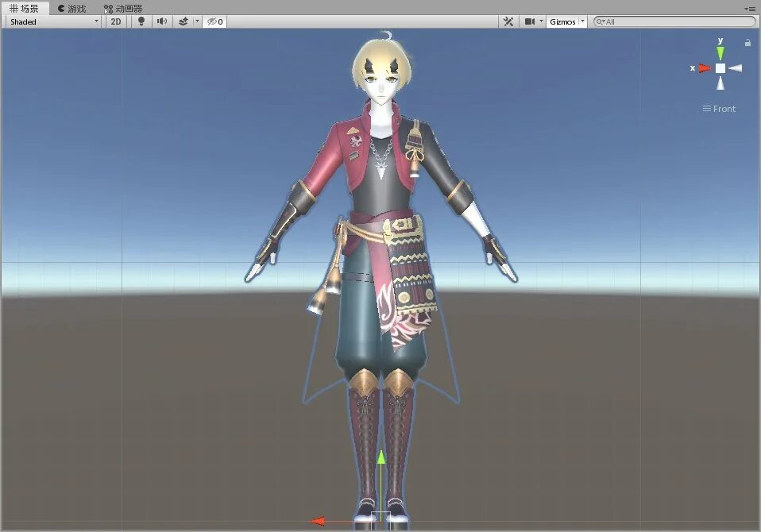Open the panel options menu icon
761x532 pixels.
750,9
